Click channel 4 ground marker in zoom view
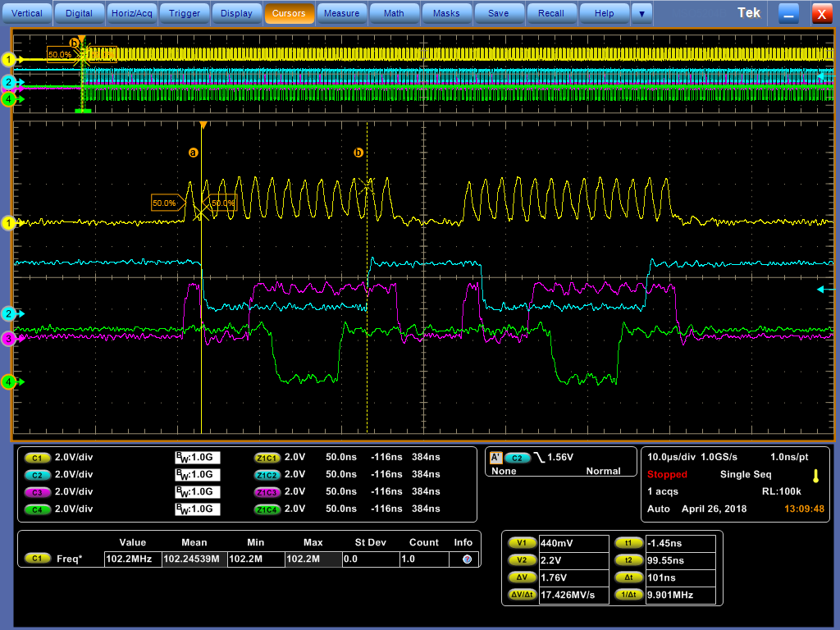 point(8,382)
